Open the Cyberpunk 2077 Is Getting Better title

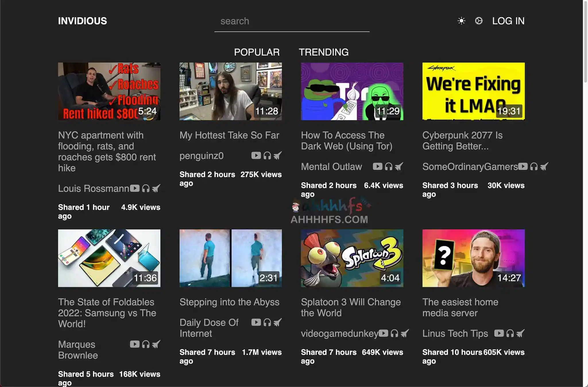[462, 141]
